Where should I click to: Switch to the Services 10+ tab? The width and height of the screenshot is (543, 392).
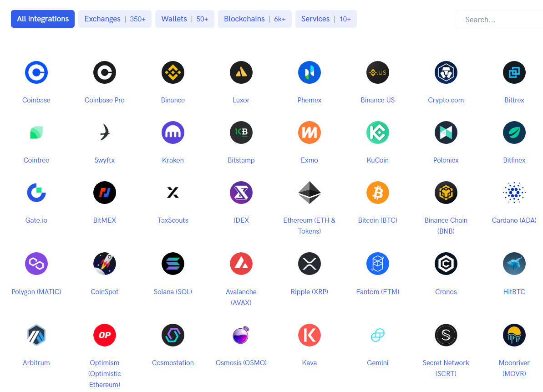pos(326,19)
